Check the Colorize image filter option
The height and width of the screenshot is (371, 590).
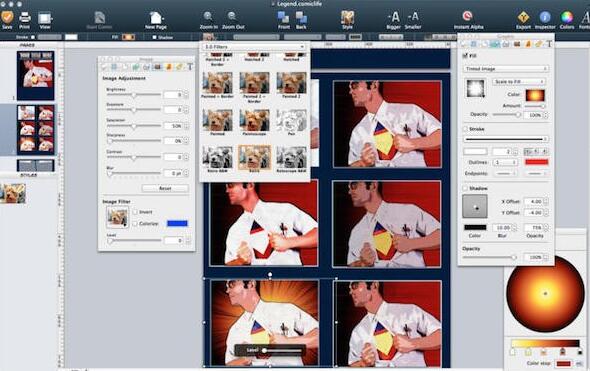[x=135, y=224]
